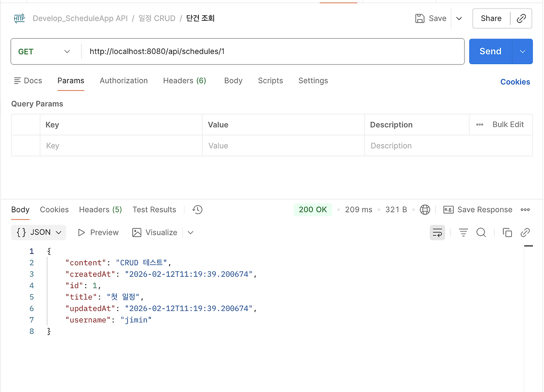
Task: Click the updatedAt timestamp value
Action: (x=189, y=308)
